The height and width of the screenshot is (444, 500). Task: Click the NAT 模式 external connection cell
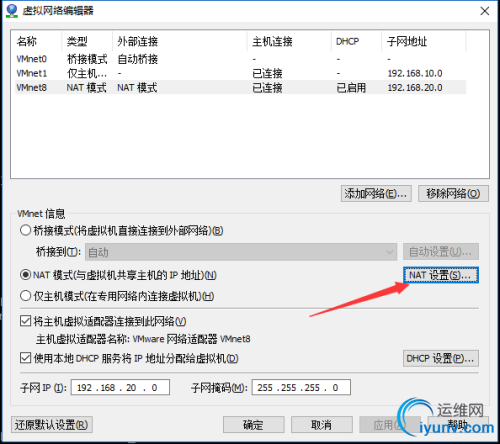(x=137, y=88)
